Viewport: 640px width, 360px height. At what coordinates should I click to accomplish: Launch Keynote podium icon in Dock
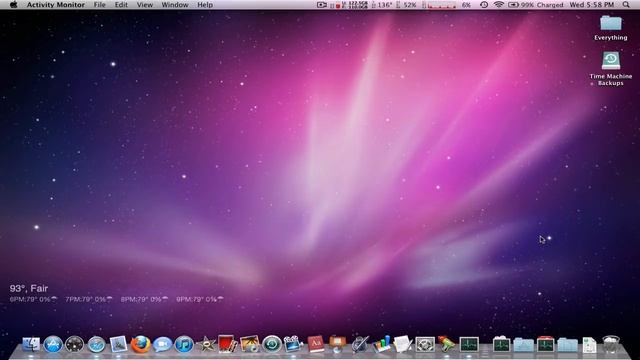coord(338,345)
